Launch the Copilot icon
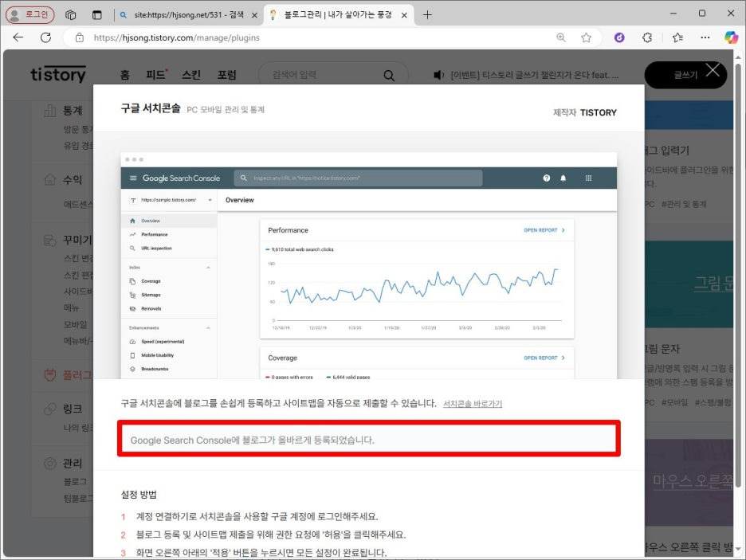 point(731,37)
